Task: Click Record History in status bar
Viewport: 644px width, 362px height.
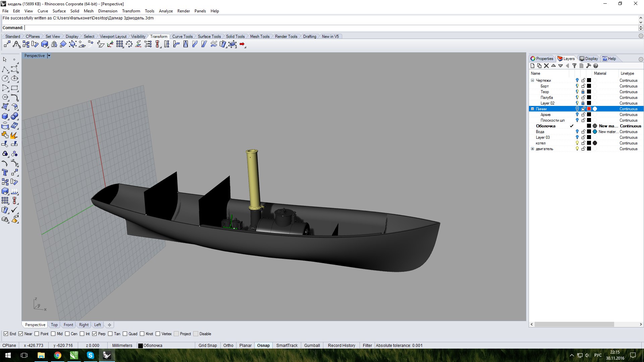Action: coord(341,346)
